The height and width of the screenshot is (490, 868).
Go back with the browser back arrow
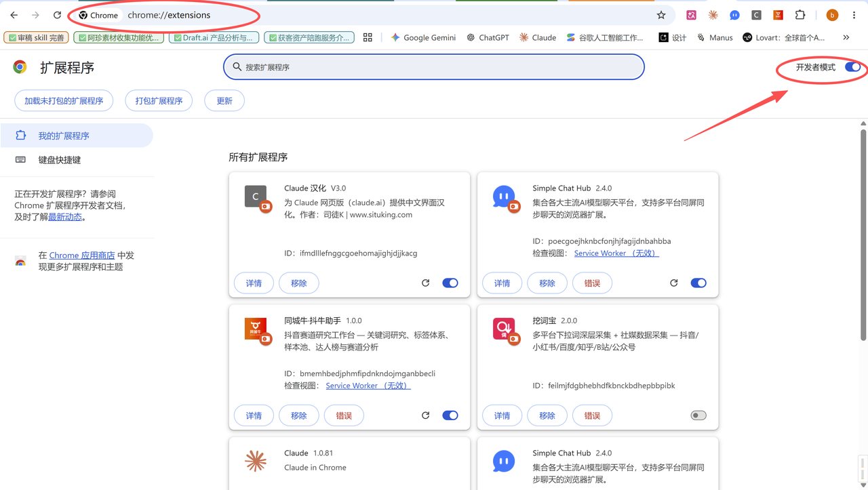pyautogui.click(x=14, y=15)
